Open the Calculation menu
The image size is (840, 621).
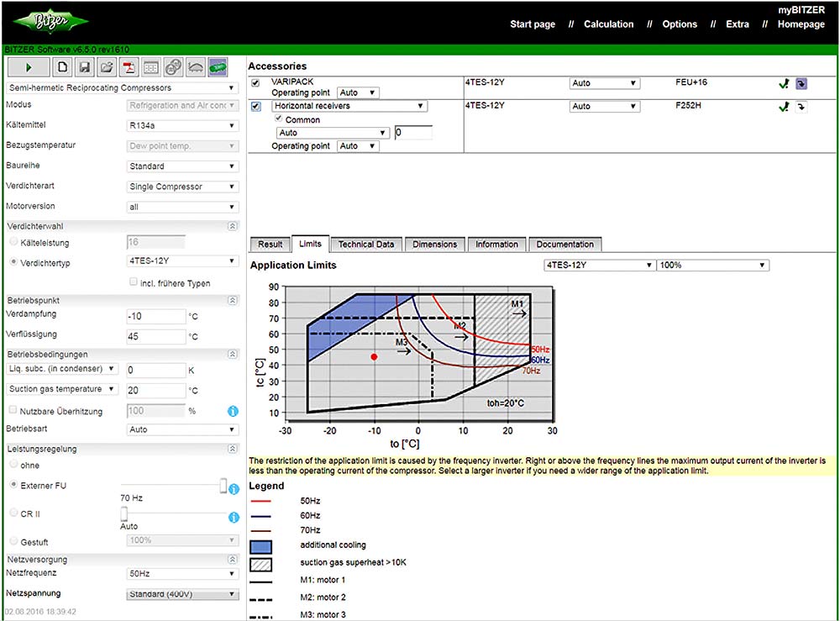tap(608, 24)
